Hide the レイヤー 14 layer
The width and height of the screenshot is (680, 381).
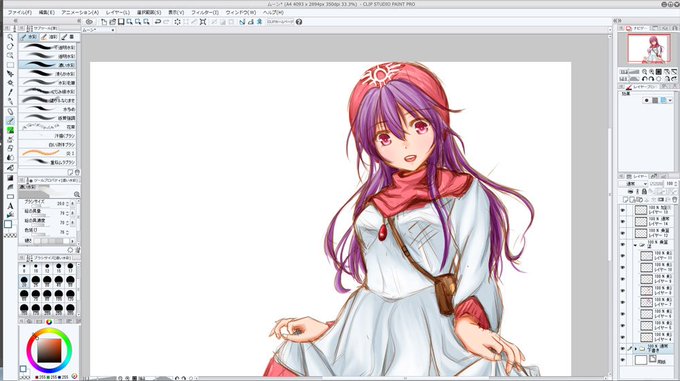623,222
